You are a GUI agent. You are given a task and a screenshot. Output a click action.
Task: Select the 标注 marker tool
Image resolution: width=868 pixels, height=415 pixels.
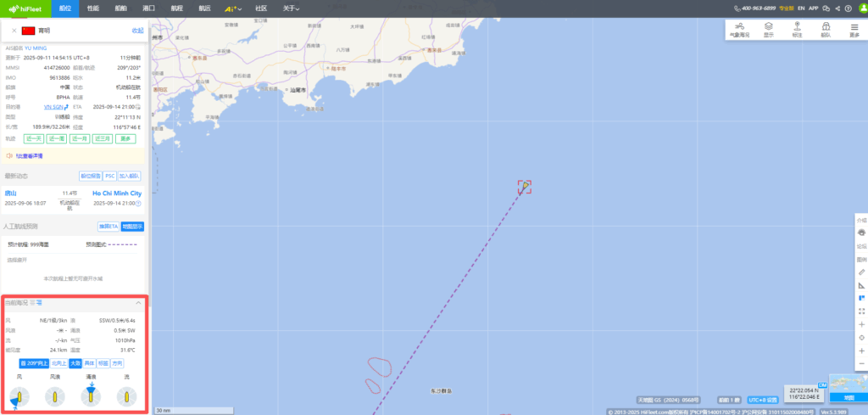tap(797, 30)
